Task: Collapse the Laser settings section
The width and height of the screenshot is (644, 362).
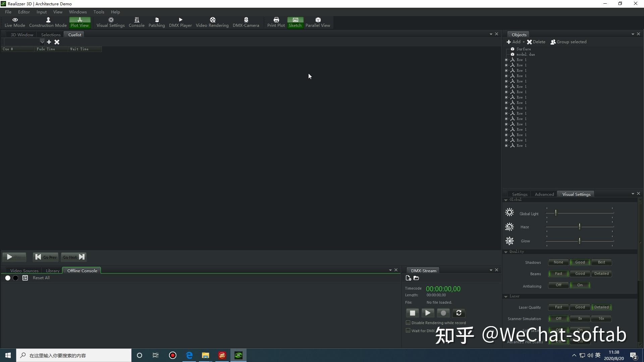Action: (x=506, y=296)
